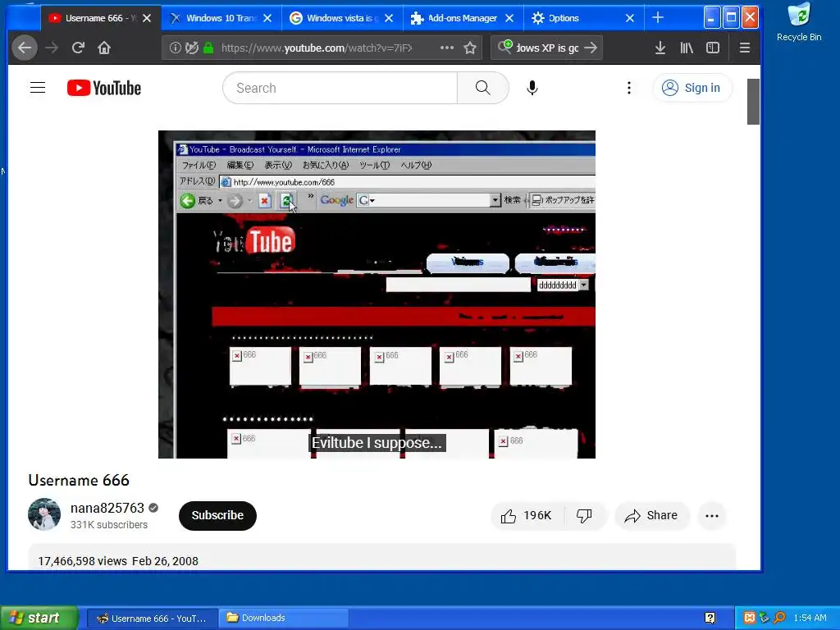
Task: Open the Recycle Bin desktop icon
Action: click(799, 22)
